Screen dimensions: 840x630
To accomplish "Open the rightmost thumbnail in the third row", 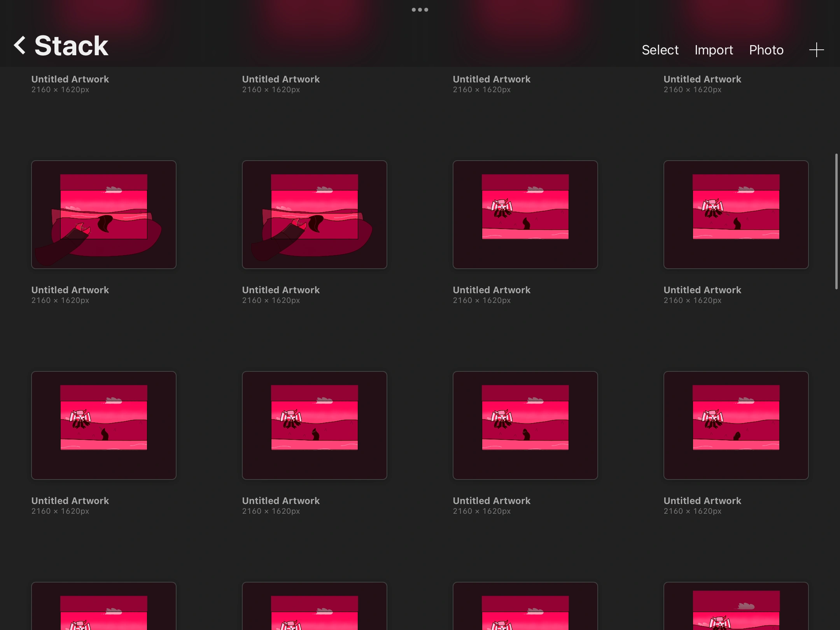I will tap(736, 425).
